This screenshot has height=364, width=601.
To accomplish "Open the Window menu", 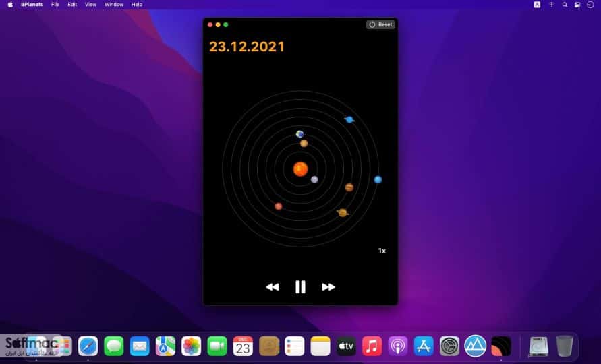I will click(114, 5).
